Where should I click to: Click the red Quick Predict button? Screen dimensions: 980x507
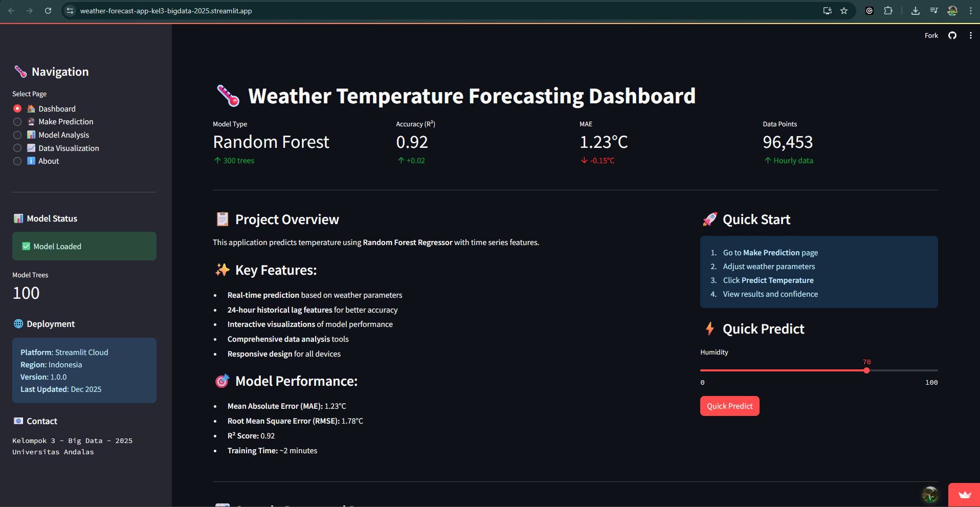tap(729, 406)
